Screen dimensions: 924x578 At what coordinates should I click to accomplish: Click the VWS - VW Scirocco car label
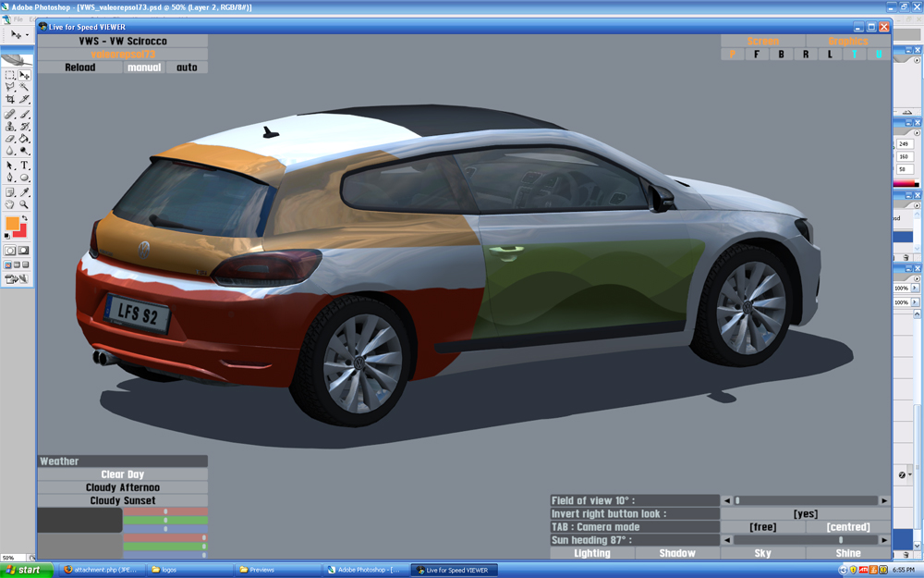[x=123, y=42]
